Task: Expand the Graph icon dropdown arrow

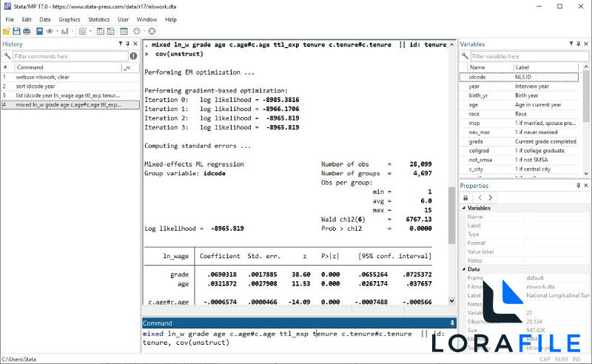Action: (x=73, y=31)
